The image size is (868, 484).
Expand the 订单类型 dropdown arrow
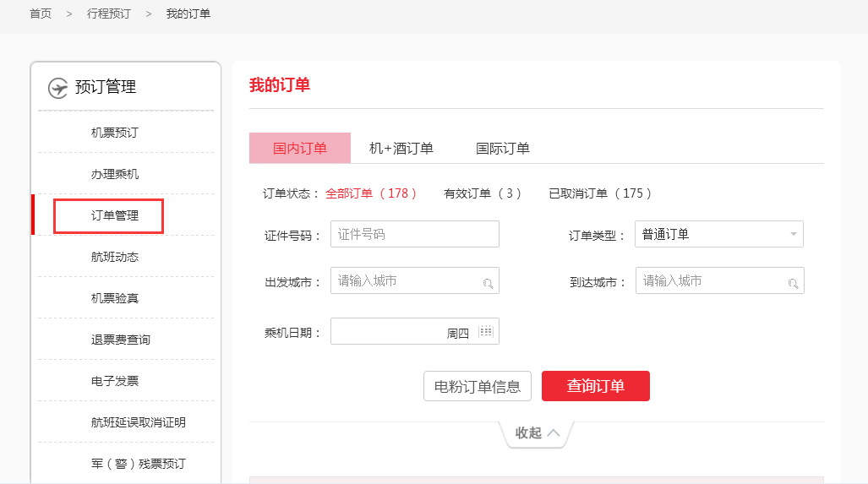pos(793,234)
